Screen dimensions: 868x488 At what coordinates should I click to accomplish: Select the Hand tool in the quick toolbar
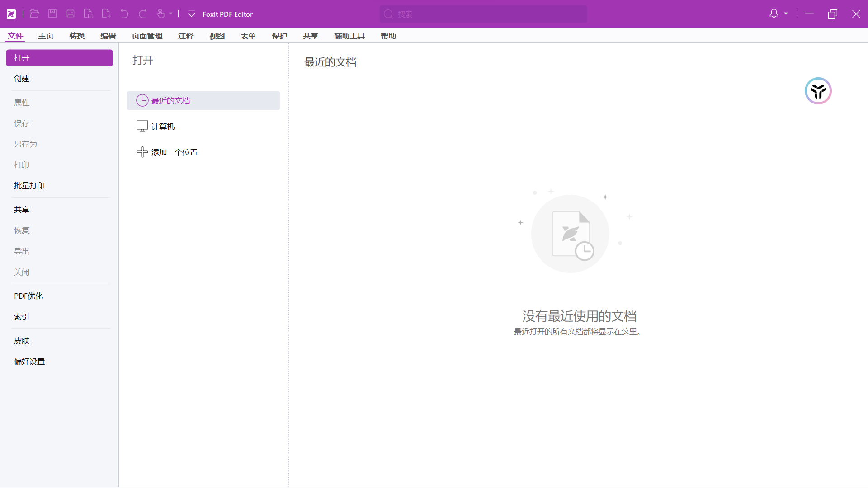point(161,14)
